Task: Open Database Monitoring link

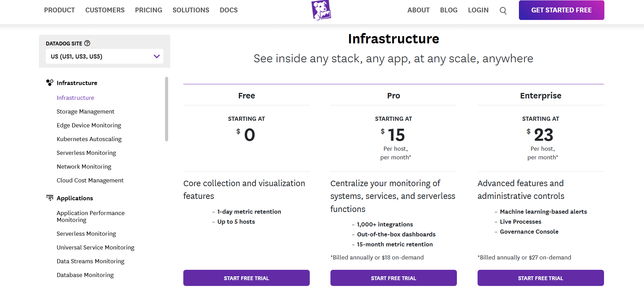Action: pos(85,275)
